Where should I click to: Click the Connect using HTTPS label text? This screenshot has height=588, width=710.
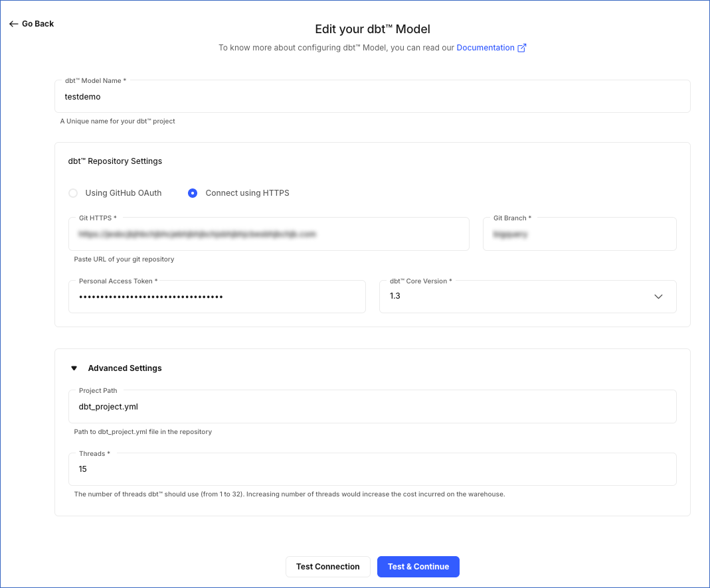(247, 193)
